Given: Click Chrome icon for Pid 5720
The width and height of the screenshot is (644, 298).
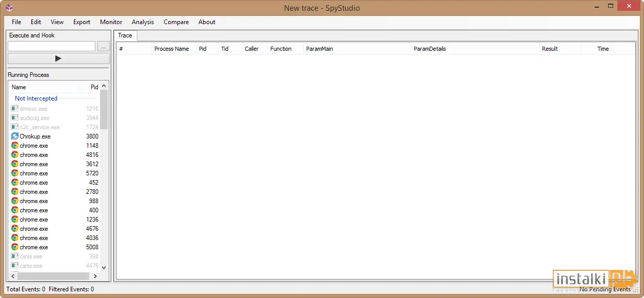Looking at the screenshot, I should click(x=15, y=173).
